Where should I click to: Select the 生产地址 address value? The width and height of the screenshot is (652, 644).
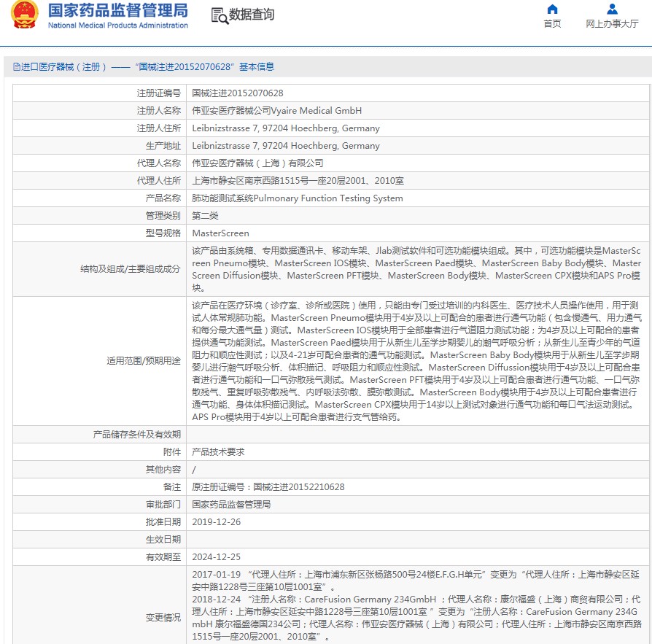(286, 146)
